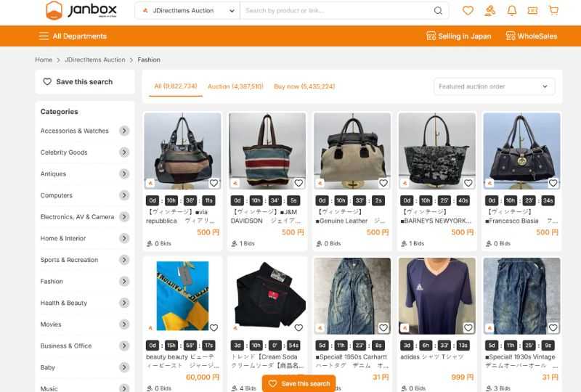Expand Accessories & Watches category arrow
This screenshot has width=581, height=392.
click(124, 131)
